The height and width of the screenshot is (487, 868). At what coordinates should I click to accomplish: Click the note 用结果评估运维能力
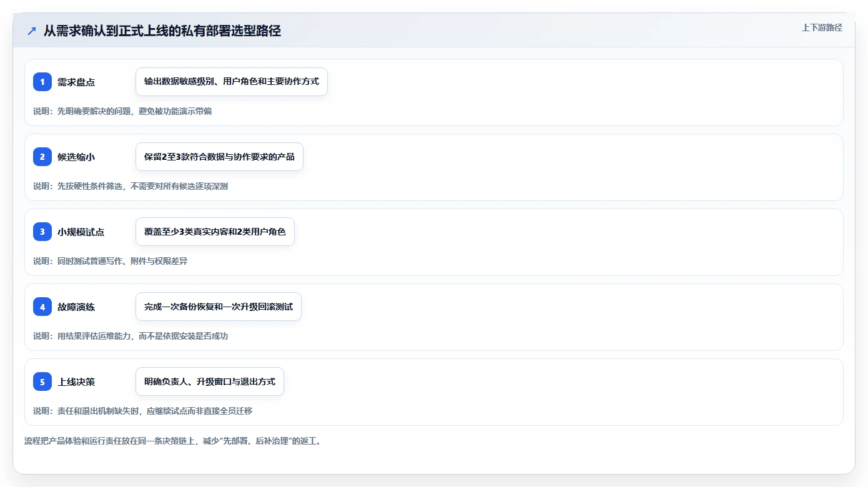coord(131,336)
